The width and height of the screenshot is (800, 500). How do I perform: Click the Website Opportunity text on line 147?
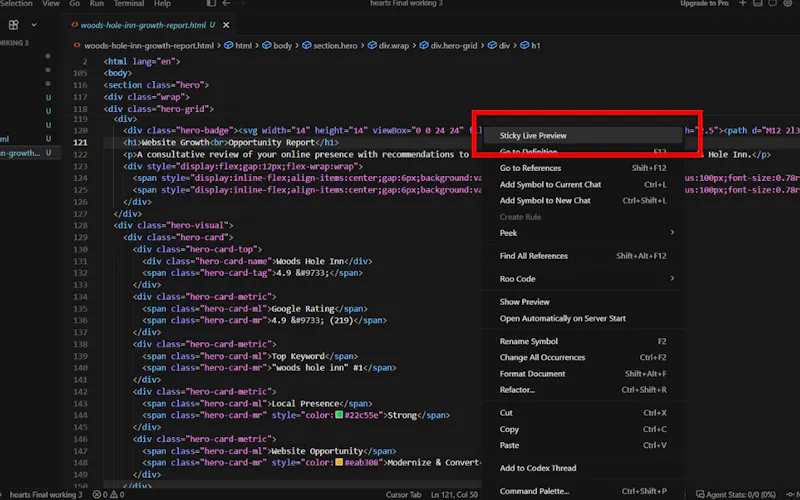[x=317, y=451]
